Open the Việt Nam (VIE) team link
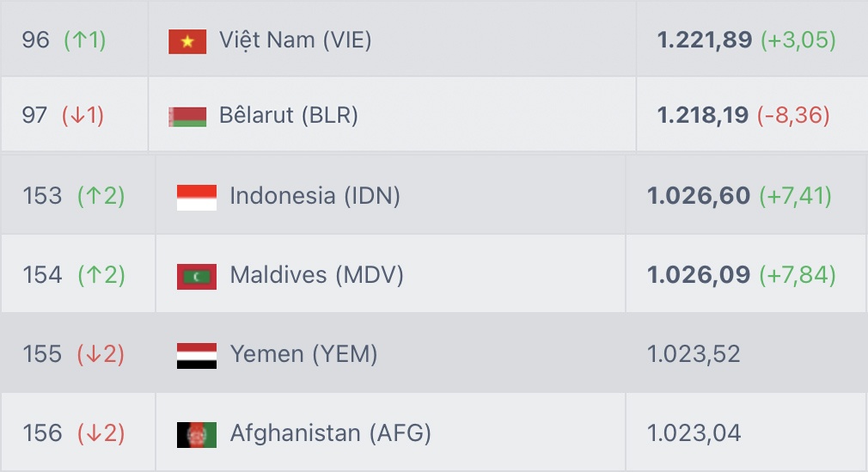 coord(295,40)
